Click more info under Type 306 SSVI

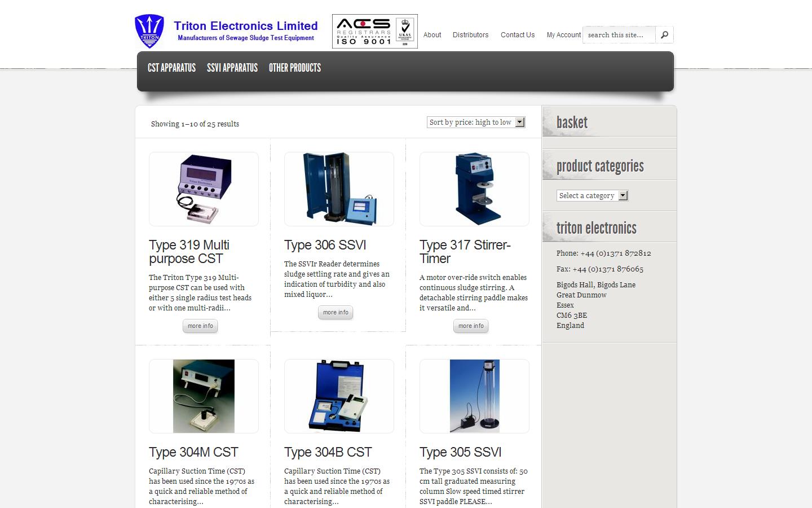pos(335,312)
